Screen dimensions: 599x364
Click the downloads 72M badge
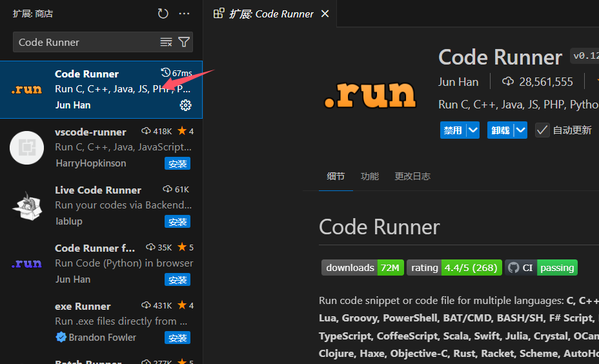[363, 268]
